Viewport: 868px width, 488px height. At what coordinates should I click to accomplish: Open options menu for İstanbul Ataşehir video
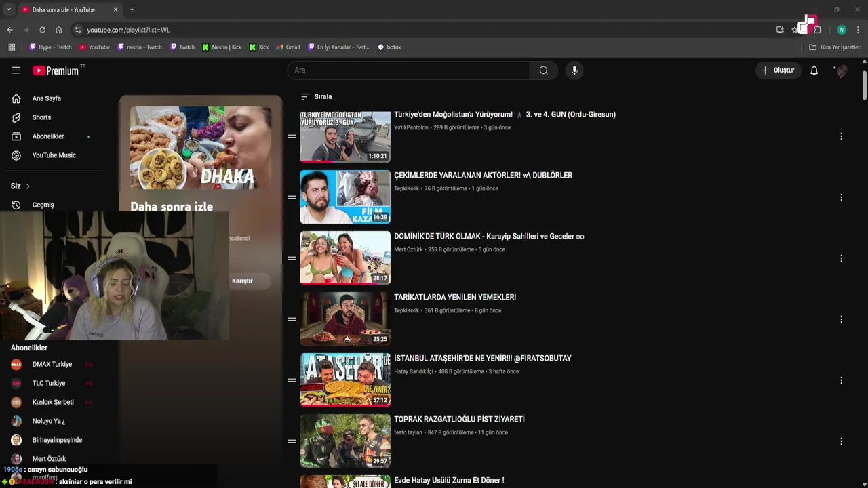click(841, 380)
